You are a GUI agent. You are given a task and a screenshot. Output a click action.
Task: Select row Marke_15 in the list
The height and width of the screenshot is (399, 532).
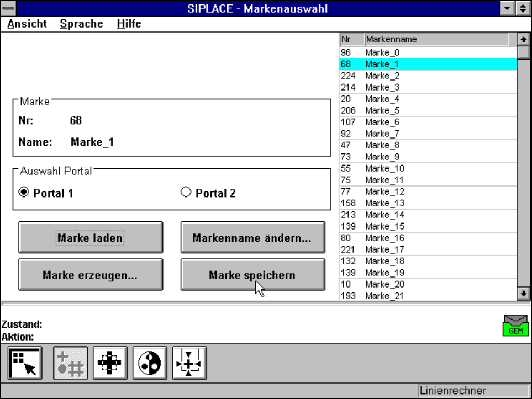point(428,226)
